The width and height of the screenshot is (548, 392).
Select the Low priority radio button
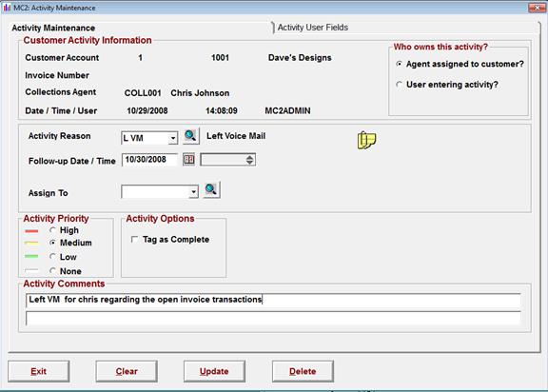point(52,257)
